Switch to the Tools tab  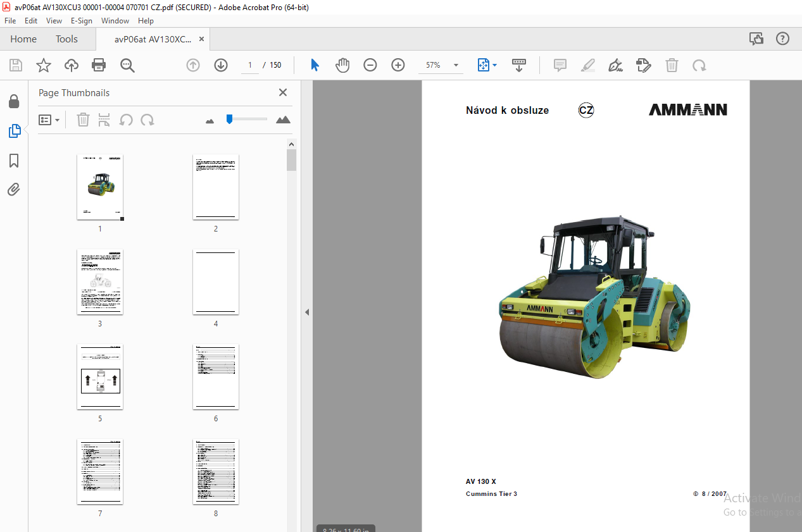[66, 39]
